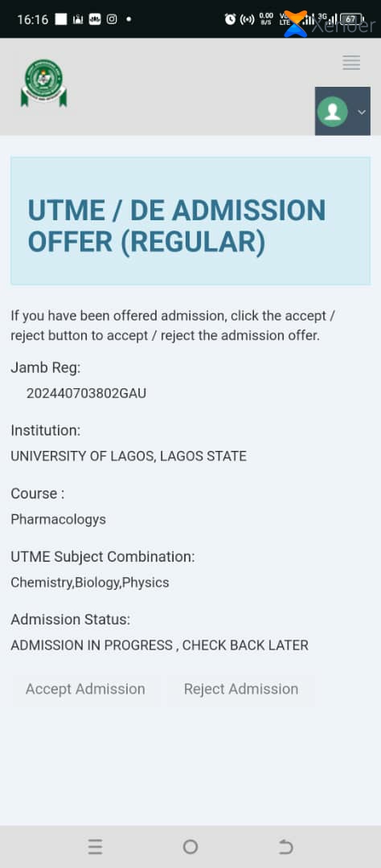Tap the alarm clock status bar icon
Screen dimensions: 381x868
[x=231, y=19]
